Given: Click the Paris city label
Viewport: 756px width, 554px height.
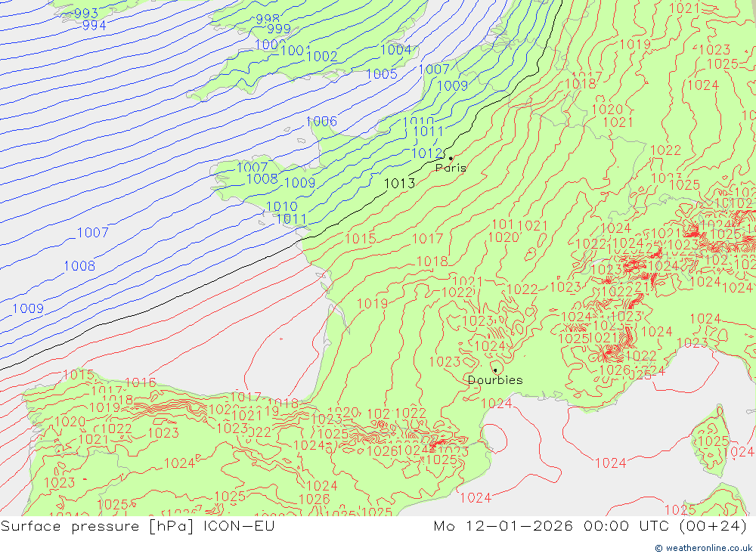Looking at the screenshot, I should pyautogui.click(x=451, y=168).
